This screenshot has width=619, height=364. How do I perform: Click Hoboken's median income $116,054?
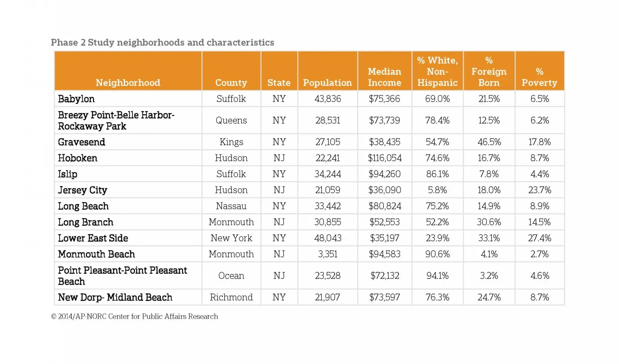385,158
